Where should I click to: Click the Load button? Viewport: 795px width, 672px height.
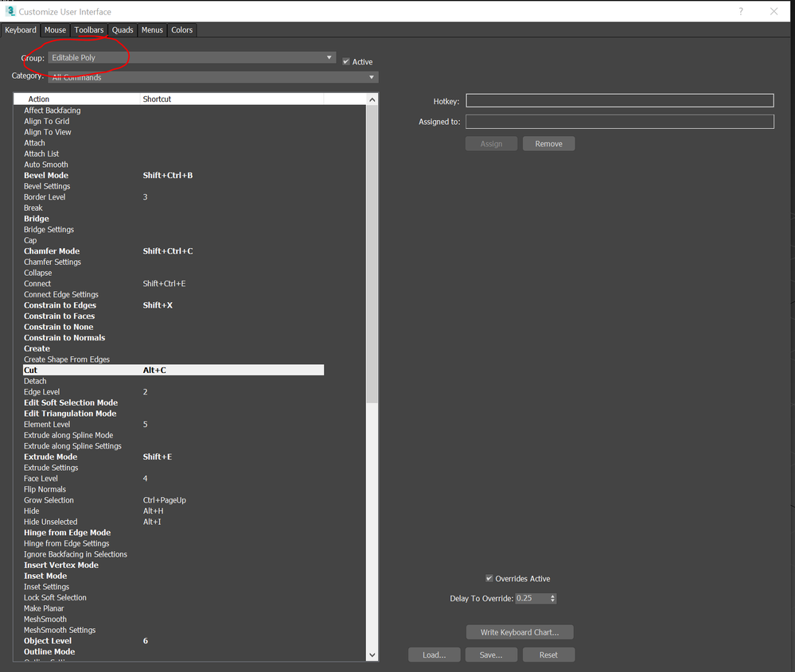[x=435, y=655]
